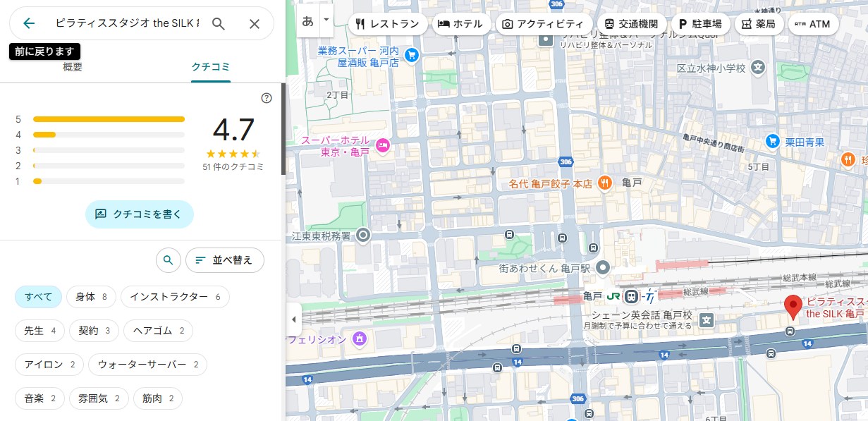Filter map by レストラン
This screenshot has height=421, width=868.
pos(387,24)
